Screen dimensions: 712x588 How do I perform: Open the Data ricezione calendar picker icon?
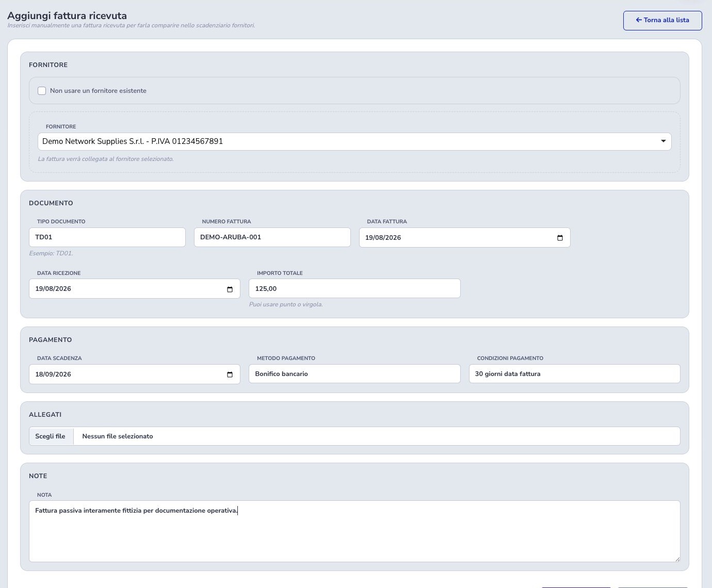[230, 289]
